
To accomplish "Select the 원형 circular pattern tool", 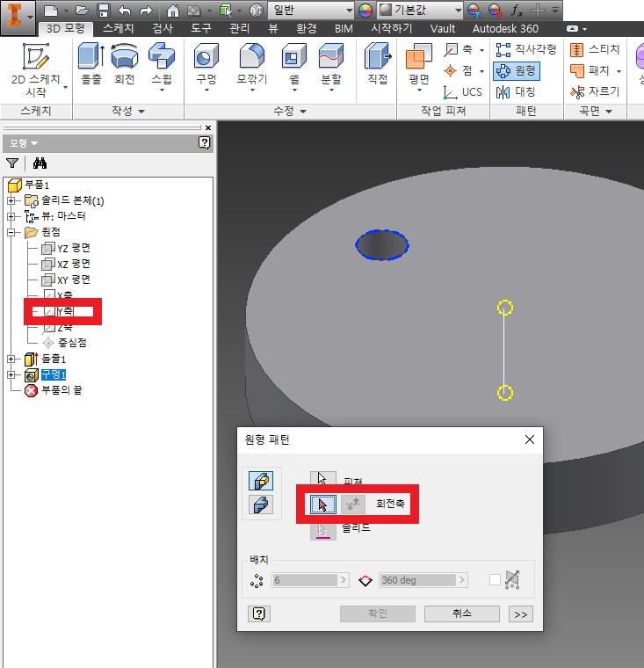I will click(x=517, y=70).
